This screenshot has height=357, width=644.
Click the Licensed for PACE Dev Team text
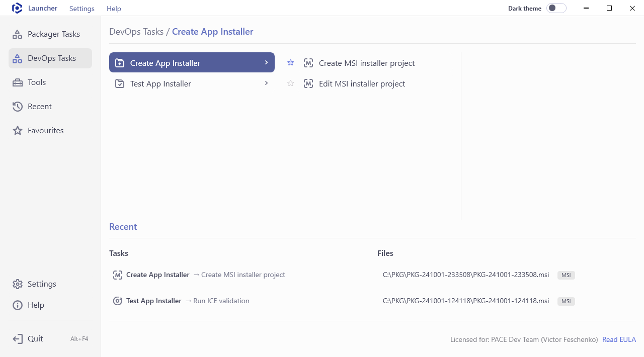pyautogui.click(x=524, y=339)
